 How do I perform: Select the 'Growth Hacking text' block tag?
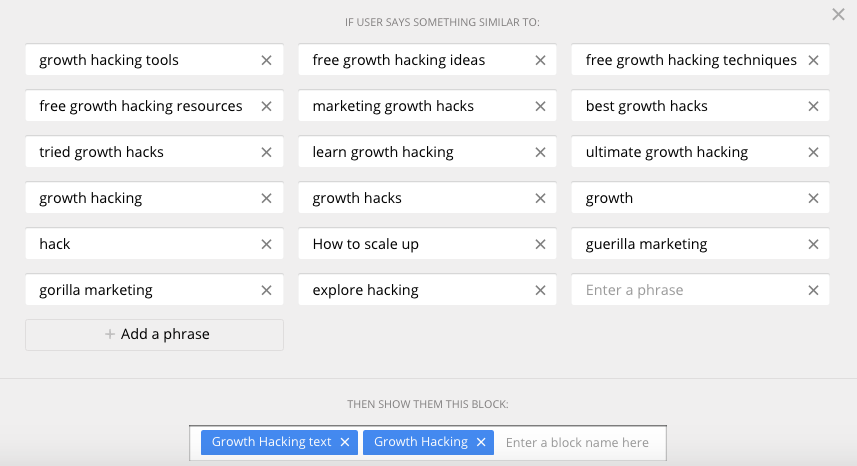(x=271, y=442)
